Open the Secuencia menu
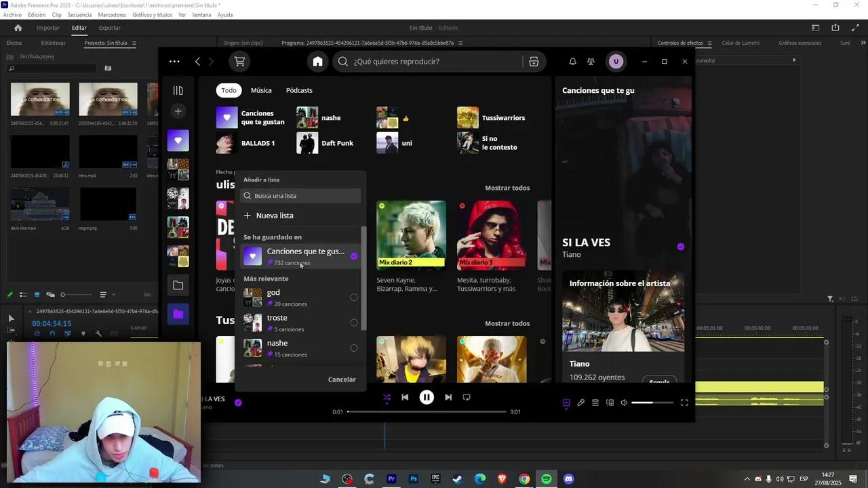Screen dimensions: 868x488 tap(79, 15)
